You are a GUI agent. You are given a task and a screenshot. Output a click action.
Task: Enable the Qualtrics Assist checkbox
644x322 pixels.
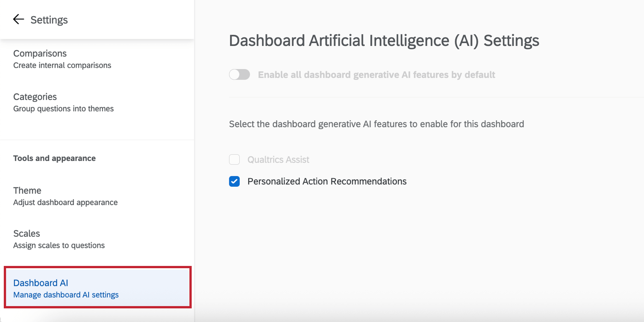234,159
